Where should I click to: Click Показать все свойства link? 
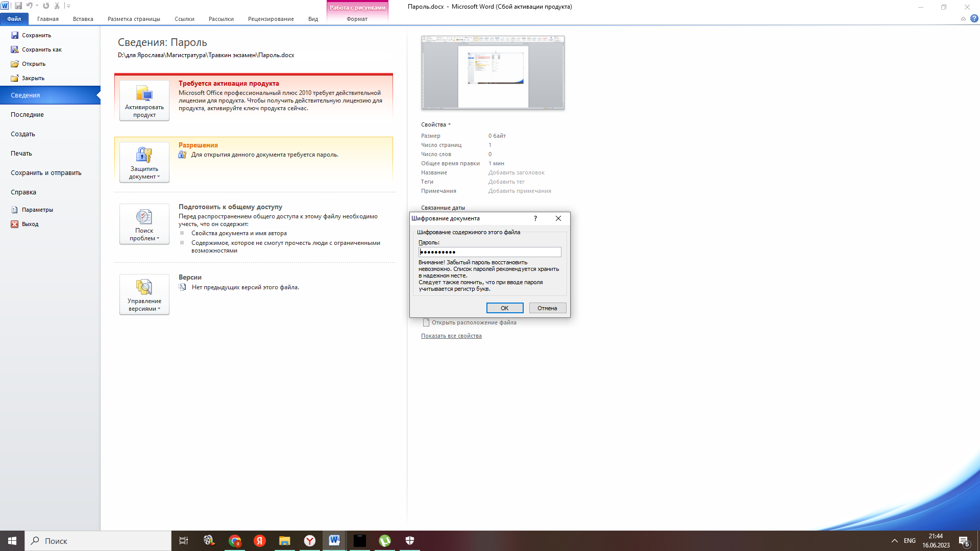pyautogui.click(x=451, y=336)
